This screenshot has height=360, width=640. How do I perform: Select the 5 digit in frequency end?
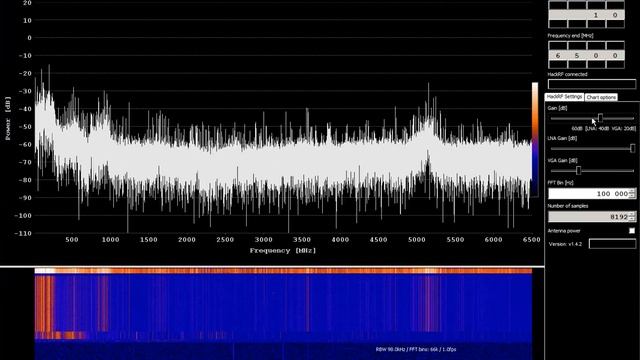coord(577,55)
